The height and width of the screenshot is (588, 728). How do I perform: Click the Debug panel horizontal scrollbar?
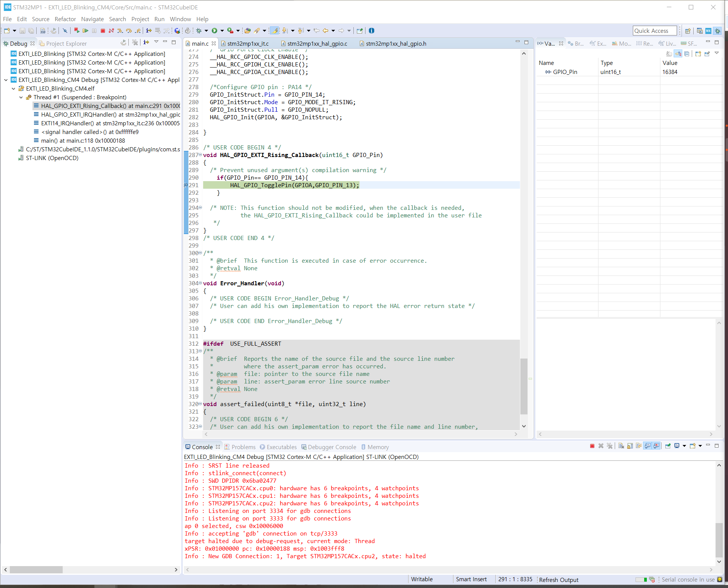tap(36, 570)
